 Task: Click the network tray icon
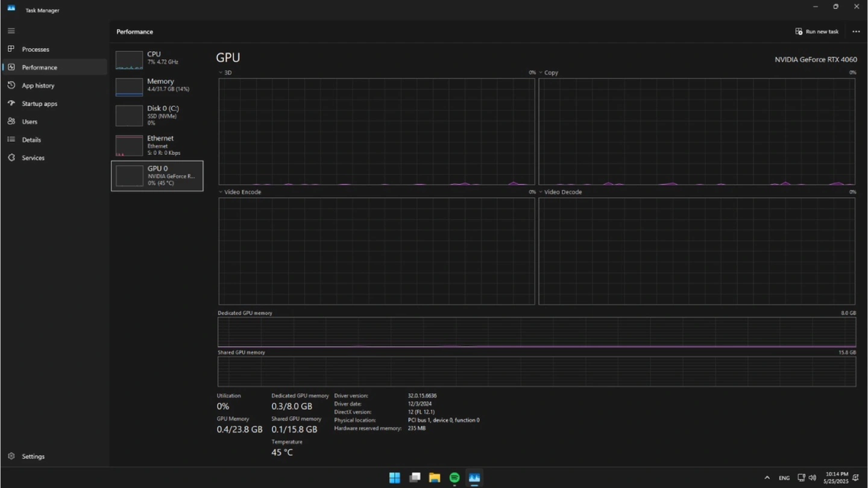(801, 478)
